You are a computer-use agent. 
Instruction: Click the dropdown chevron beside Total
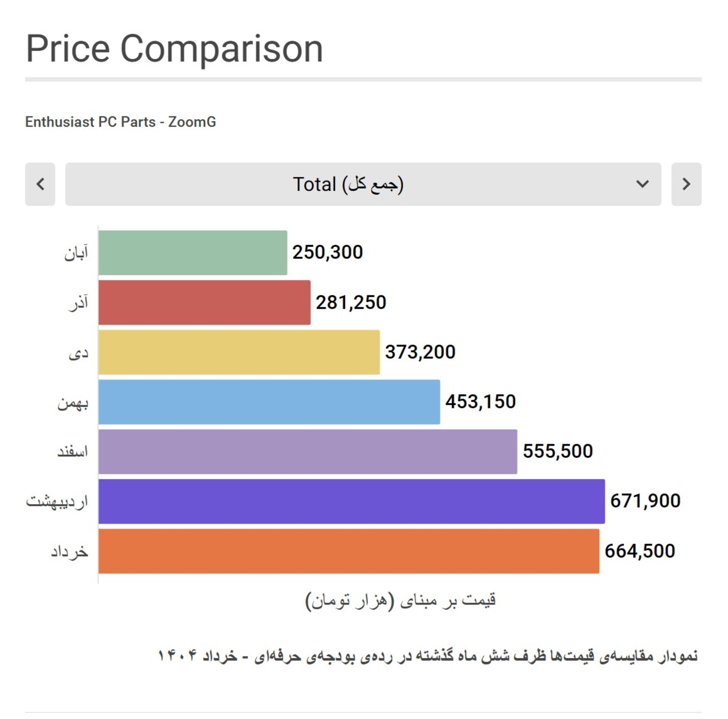tap(643, 184)
